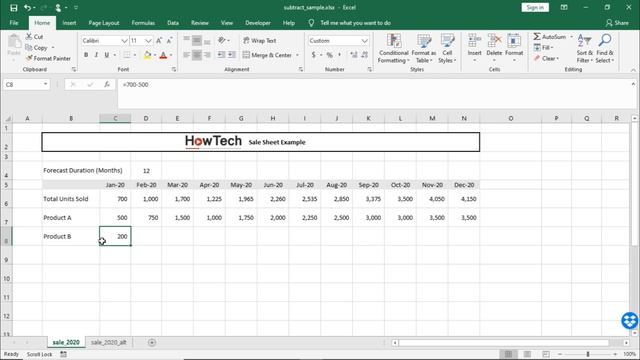
Task: Expand the Font dialog launcher
Action: coord(174,69)
